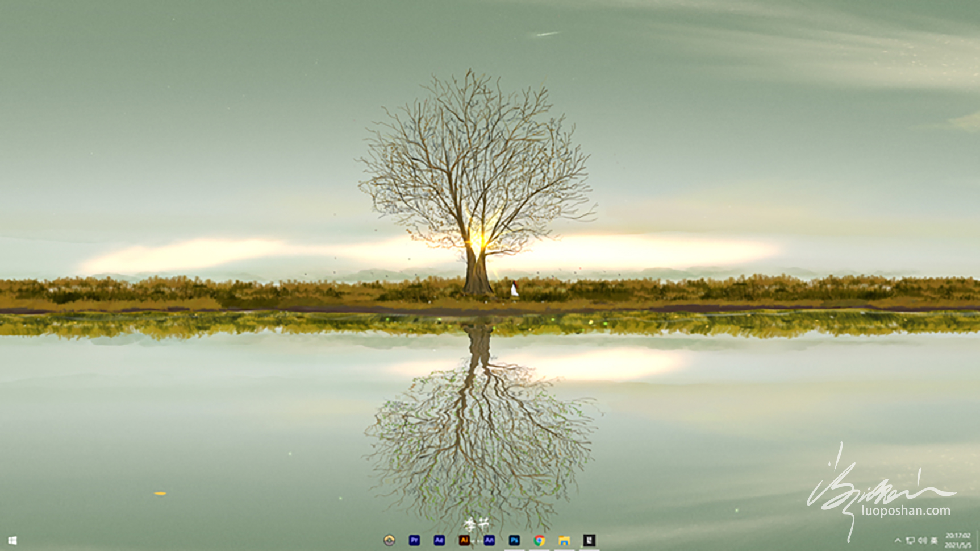The image size is (980, 551).
Task: Open Adobe Illustrator from the taskbar
Action: pos(464,540)
